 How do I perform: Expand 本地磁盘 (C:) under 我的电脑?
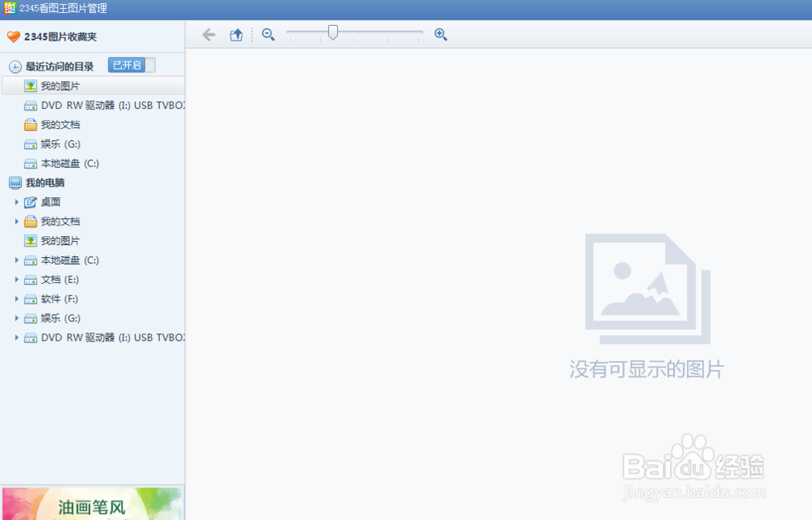(16, 260)
